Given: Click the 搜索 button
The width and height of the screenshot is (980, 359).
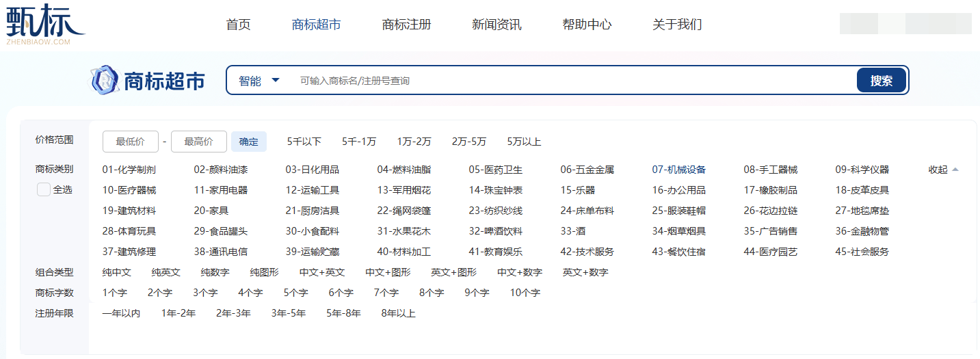Looking at the screenshot, I should (x=881, y=81).
